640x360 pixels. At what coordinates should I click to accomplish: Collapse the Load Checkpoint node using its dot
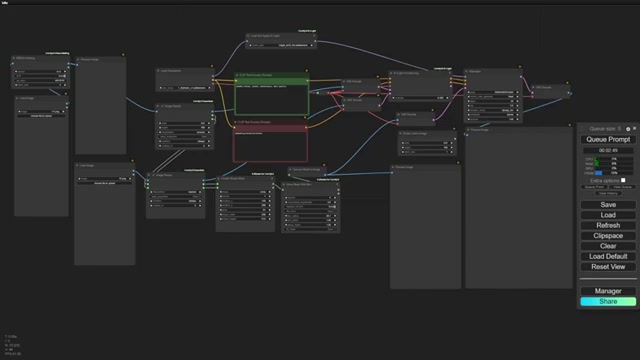click(x=158, y=71)
